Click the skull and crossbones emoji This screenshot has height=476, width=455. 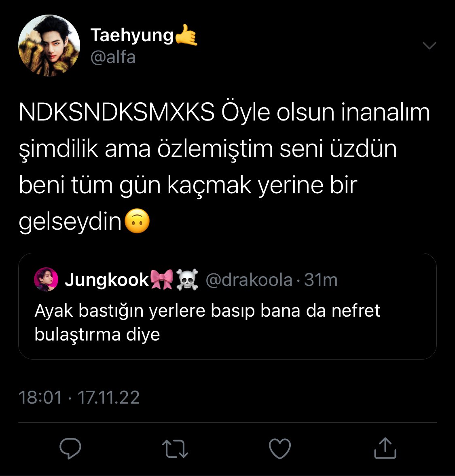[x=187, y=279]
